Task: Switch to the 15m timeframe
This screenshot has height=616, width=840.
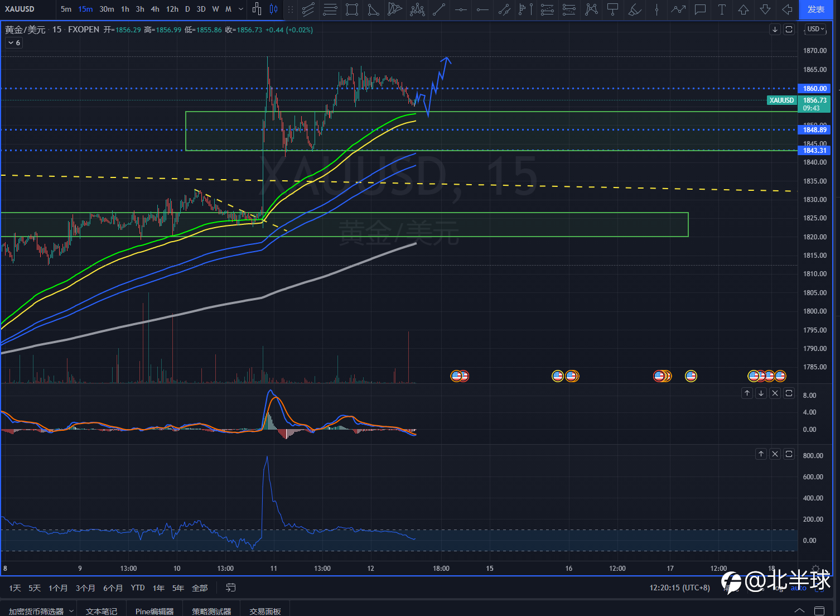Action: pos(85,9)
